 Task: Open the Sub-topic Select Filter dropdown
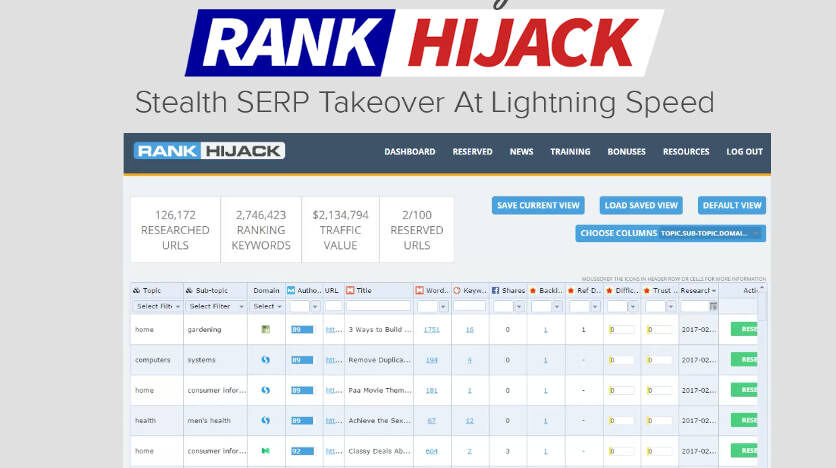click(215, 306)
